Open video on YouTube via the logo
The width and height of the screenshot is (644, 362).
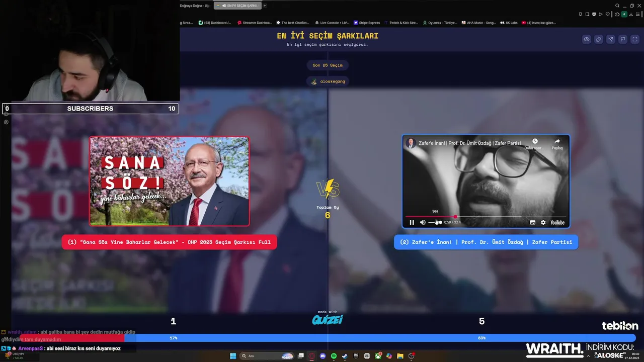click(557, 222)
